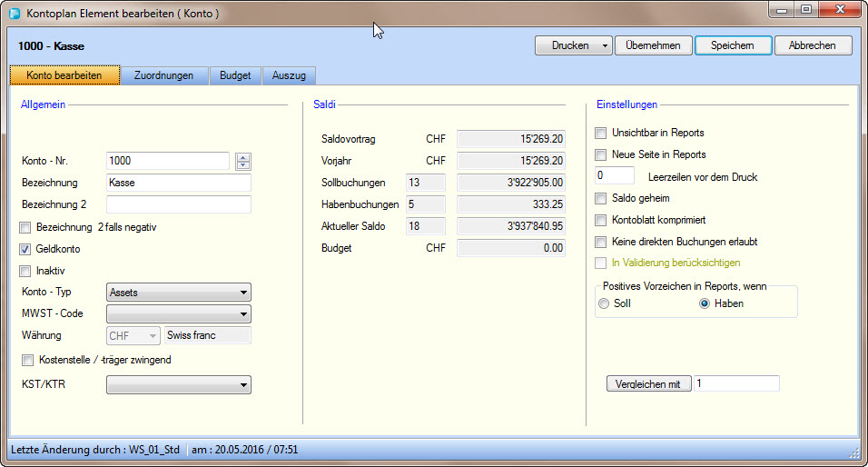This screenshot has height=467, width=868.
Task: Go to the Auszug tab
Action: [290, 75]
